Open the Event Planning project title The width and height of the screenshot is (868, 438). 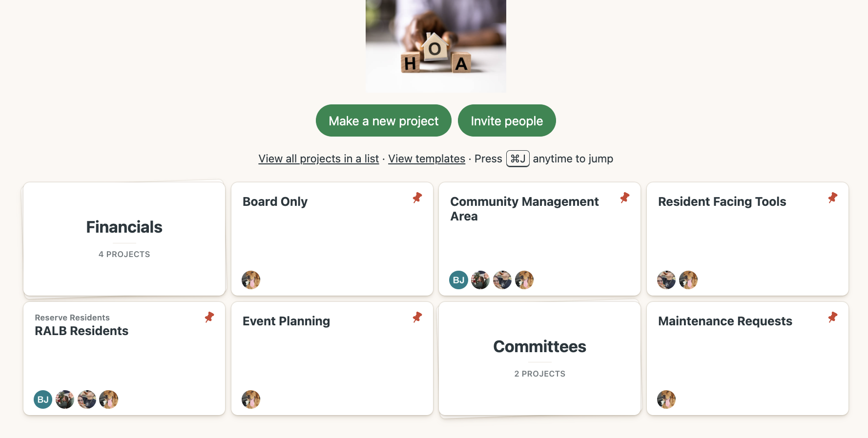[286, 321]
